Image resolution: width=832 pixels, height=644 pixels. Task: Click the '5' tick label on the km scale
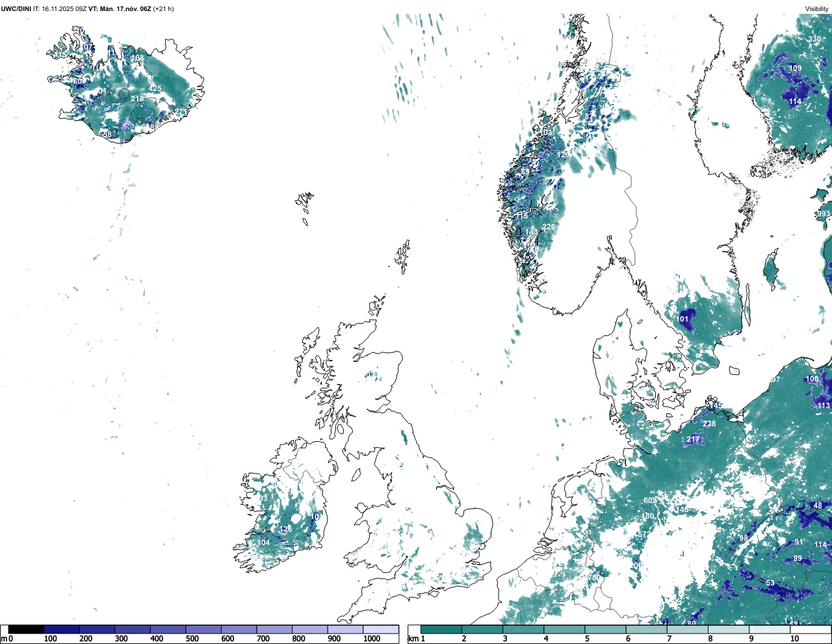586,639
